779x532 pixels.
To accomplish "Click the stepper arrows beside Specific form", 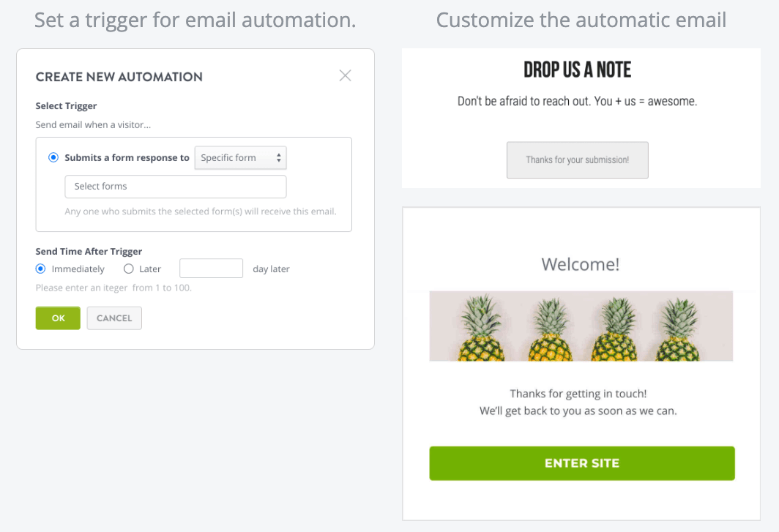I will coord(278,157).
